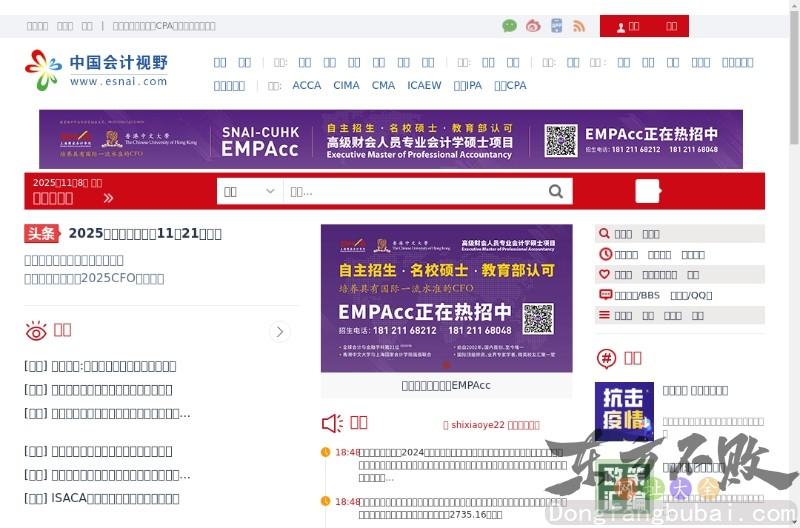Click the red 头条 headline tag
This screenshot has height=528, width=800.
(x=42, y=234)
